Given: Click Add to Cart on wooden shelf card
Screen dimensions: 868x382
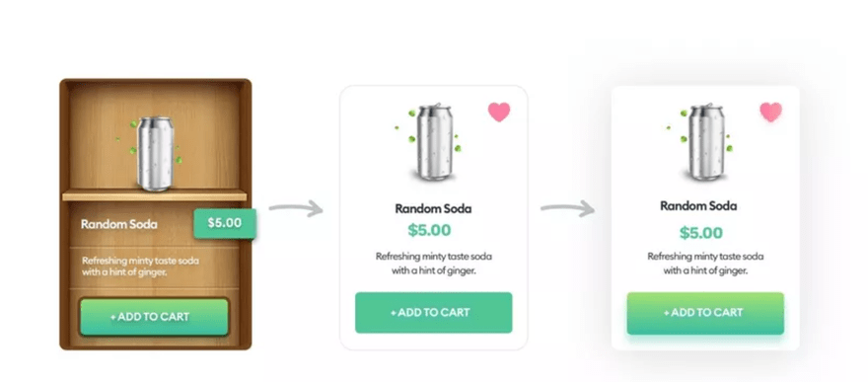Looking at the screenshot, I should 155,317.
